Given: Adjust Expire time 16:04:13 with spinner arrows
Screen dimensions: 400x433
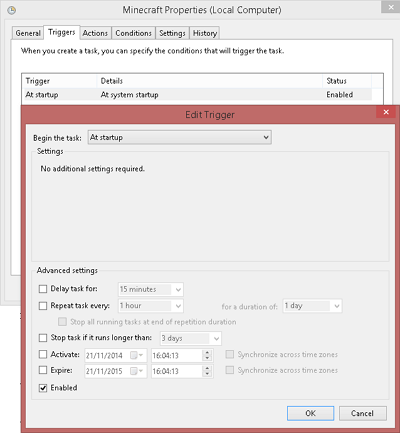Looking at the screenshot, I should [x=207, y=371].
